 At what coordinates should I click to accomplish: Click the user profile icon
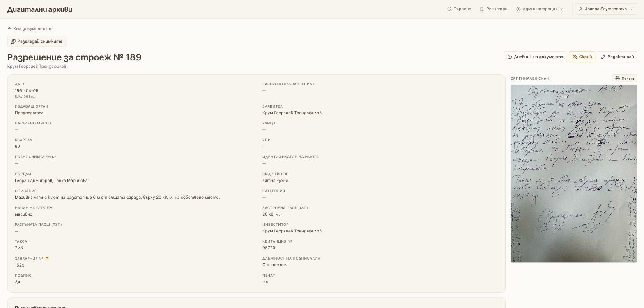[581, 9]
